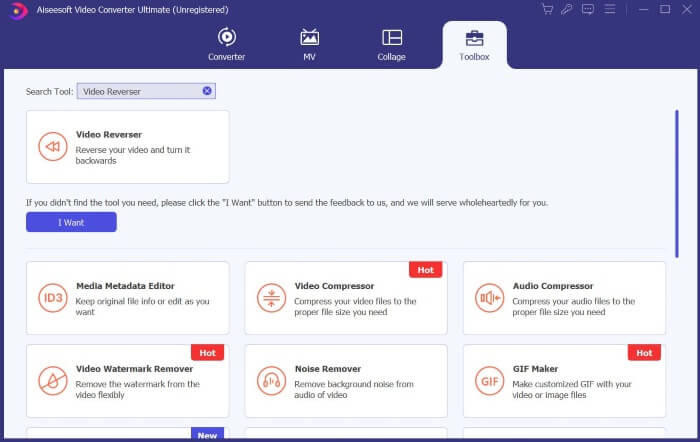Click the I Want button
The height and width of the screenshot is (442, 700).
71,222
